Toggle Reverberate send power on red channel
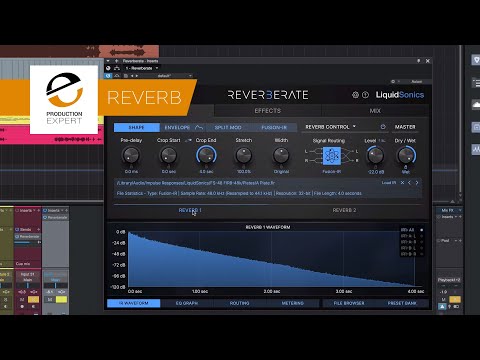Image resolution: width=480 pixels, height=360 pixels. pyautogui.click(x=17, y=236)
